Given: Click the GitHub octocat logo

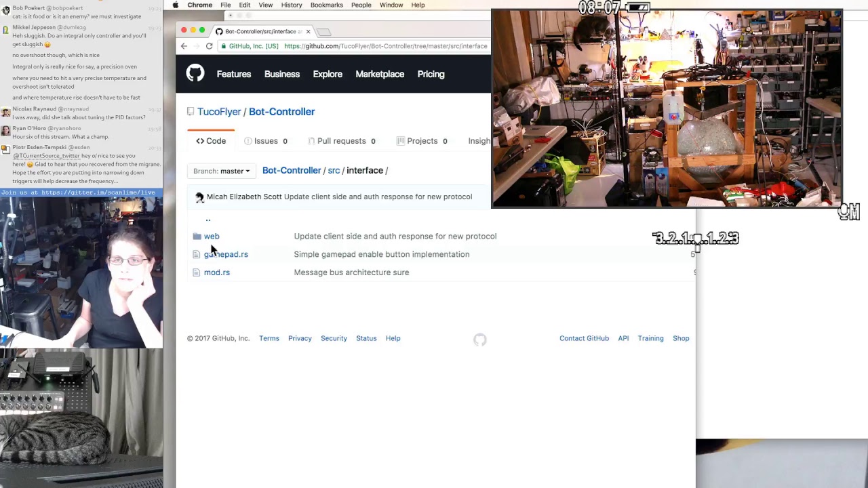Looking at the screenshot, I should 195,73.
